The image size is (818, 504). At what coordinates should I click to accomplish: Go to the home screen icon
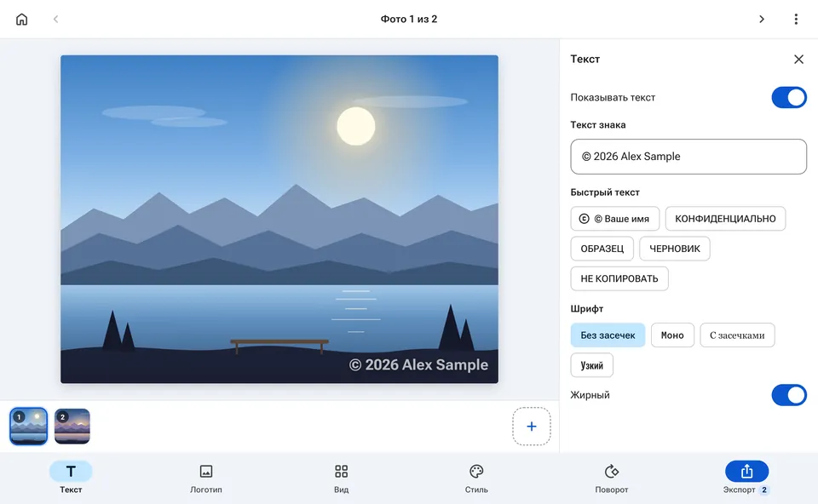pos(21,20)
